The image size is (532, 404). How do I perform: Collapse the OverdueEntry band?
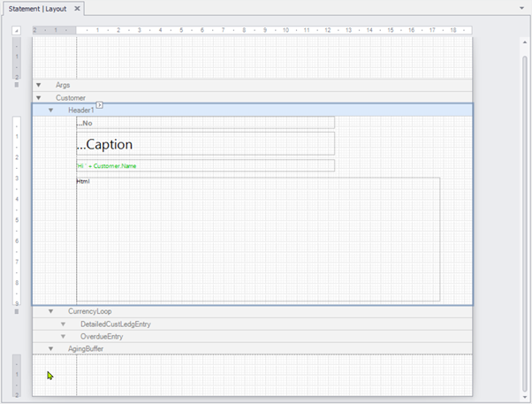(x=63, y=337)
